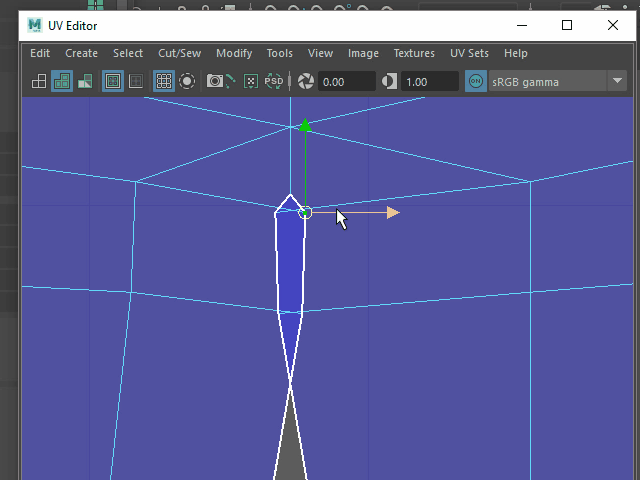Screen dimensions: 640x480
Task: Toggle color management ON button
Action: point(476,82)
